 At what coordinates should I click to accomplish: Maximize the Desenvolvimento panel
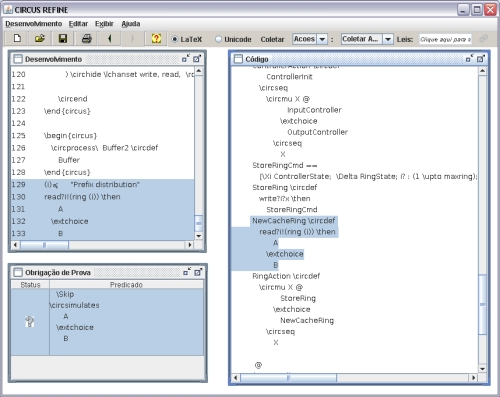pyautogui.click(x=197, y=59)
